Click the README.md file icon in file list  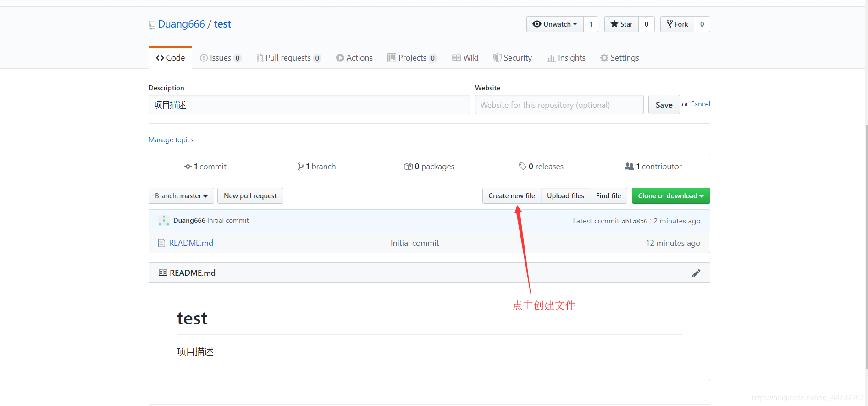tap(161, 243)
